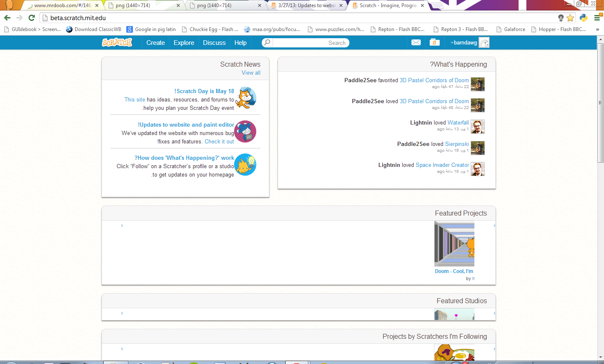This screenshot has width=604, height=364.
Task: Open the Doom featured project thumbnail
Action: pyautogui.click(x=454, y=244)
